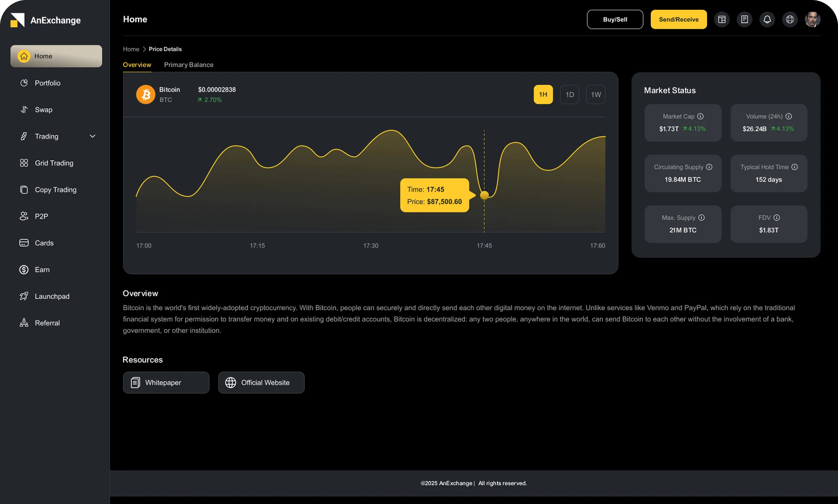Toggle the 1H timeframe button

click(543, 94)
